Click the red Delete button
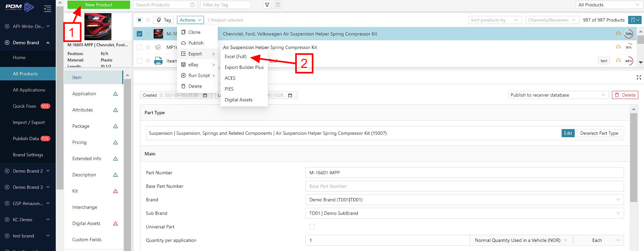Image resolution: width=644 pixels, height=251 pixels. point(625,95)
